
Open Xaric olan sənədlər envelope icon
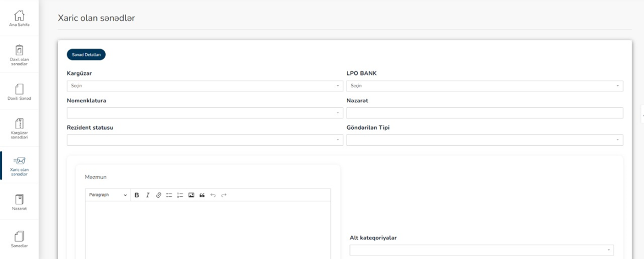(19, 160)
